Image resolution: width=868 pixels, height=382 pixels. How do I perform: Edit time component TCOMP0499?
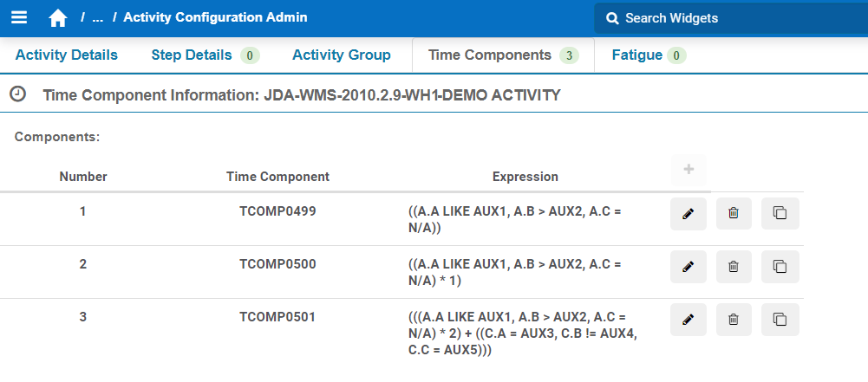pos(689,214)
